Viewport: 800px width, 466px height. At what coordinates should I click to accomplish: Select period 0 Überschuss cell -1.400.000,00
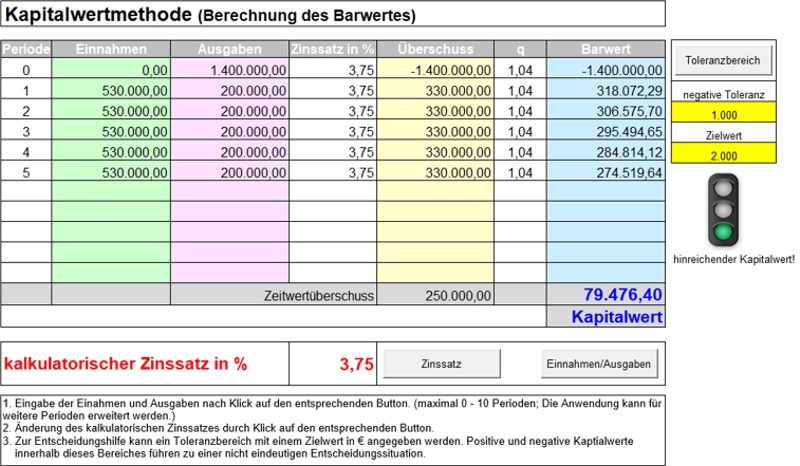438,70
